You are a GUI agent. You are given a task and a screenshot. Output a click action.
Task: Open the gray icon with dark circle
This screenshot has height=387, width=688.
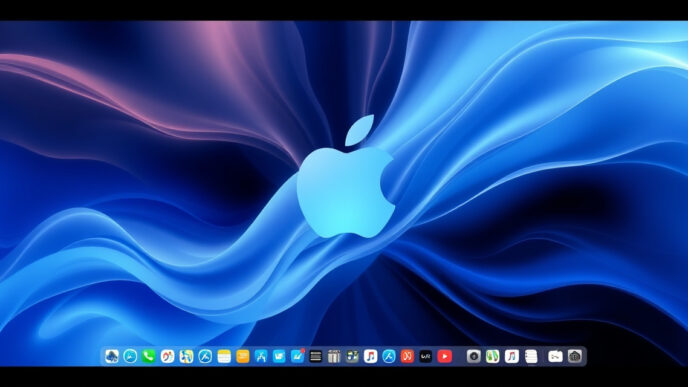[x=473, y=356]
